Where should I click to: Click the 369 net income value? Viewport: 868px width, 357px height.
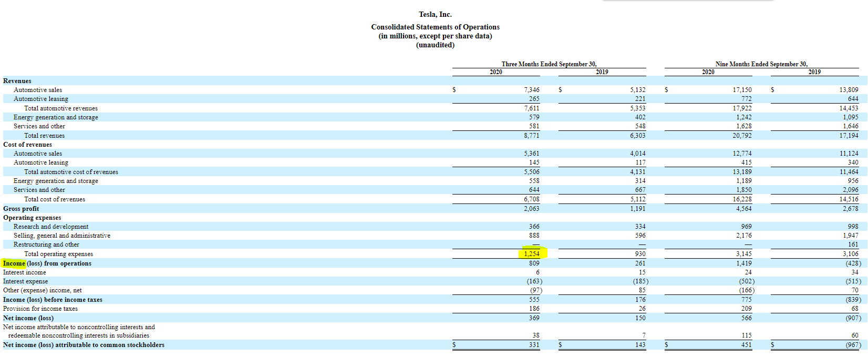pos(534,318)
